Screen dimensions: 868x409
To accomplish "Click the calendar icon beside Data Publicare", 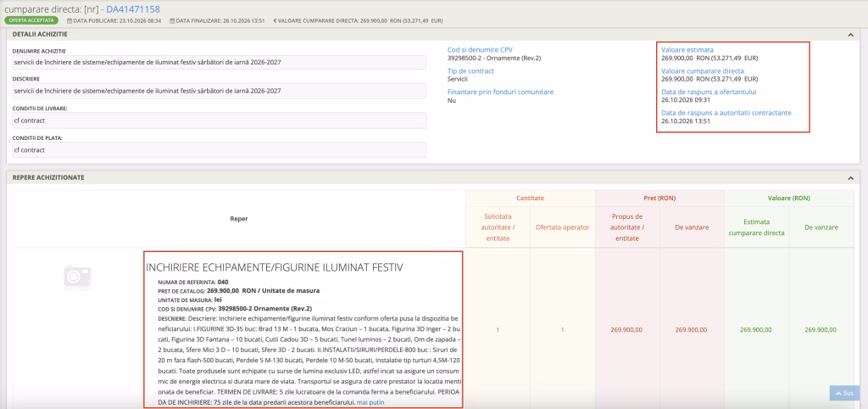I will 70,20.
